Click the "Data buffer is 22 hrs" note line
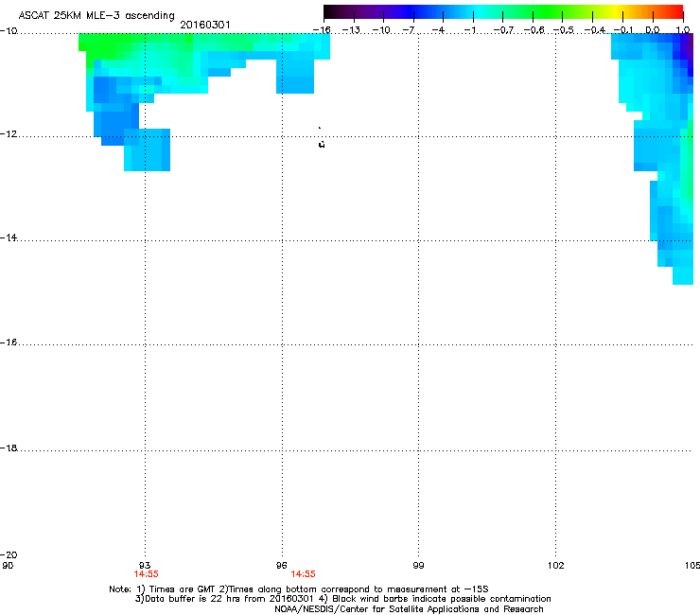This screenshot has height=615, width=700. point(342,599)
